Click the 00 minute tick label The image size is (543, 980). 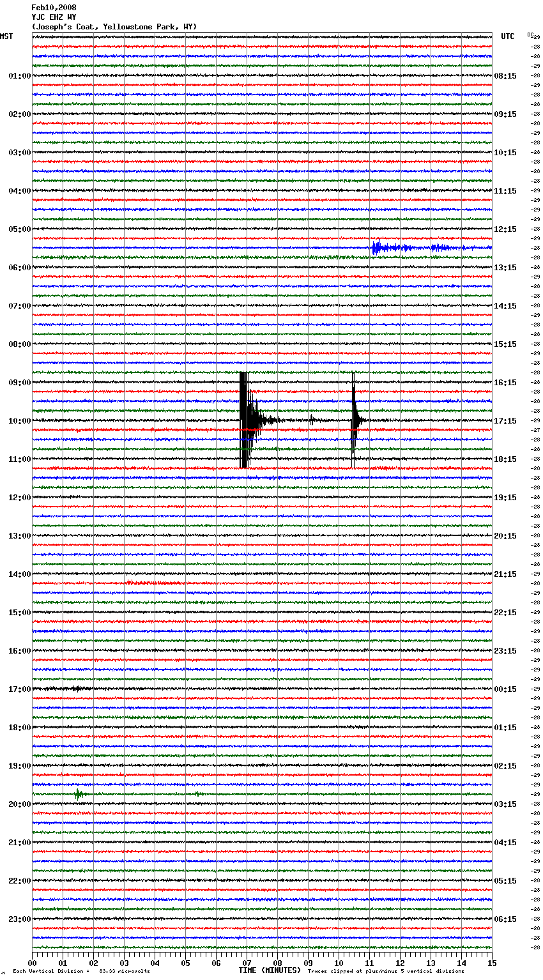click(32, 963)
